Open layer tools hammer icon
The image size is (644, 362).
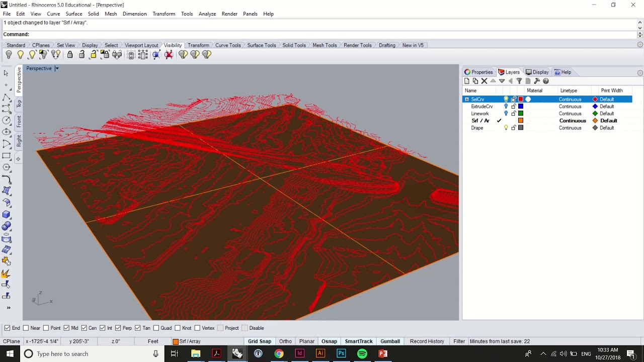(537, 81)
